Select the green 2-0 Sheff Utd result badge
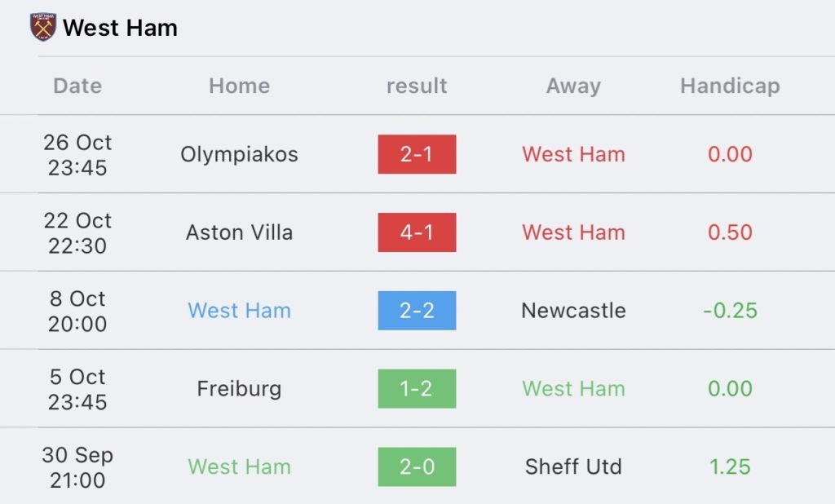Viewport: 835px width, 504px height. 417,467
